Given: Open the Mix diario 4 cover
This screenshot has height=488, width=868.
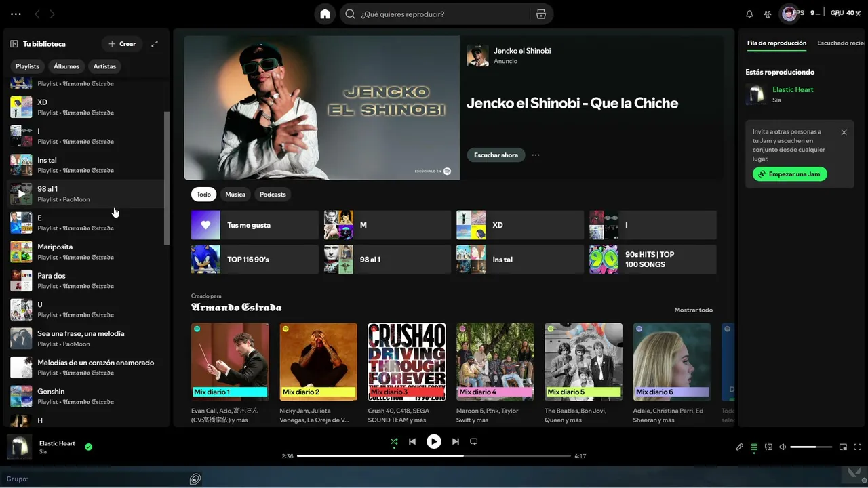Looking at the screenshot, I should point(495,362).
